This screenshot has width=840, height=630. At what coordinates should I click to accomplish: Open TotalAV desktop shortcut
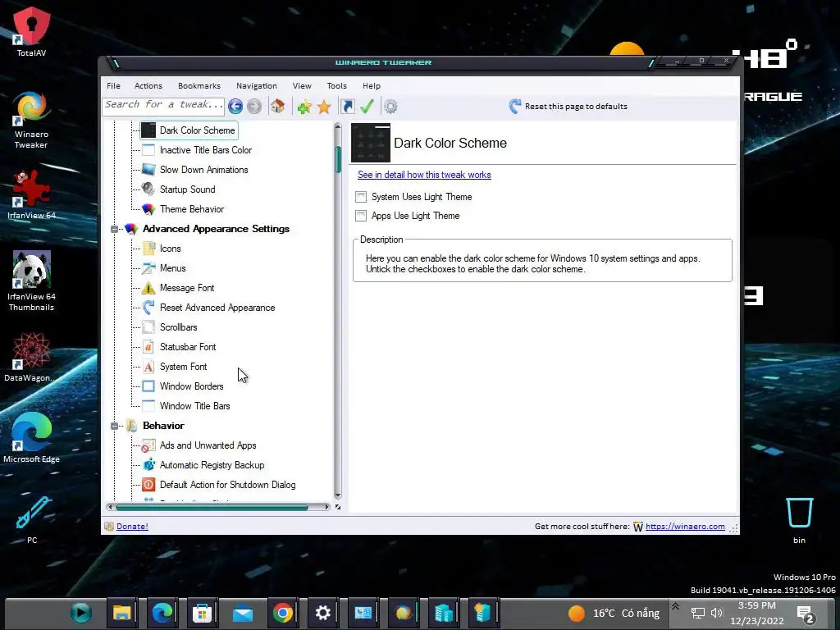pos(32,32)
